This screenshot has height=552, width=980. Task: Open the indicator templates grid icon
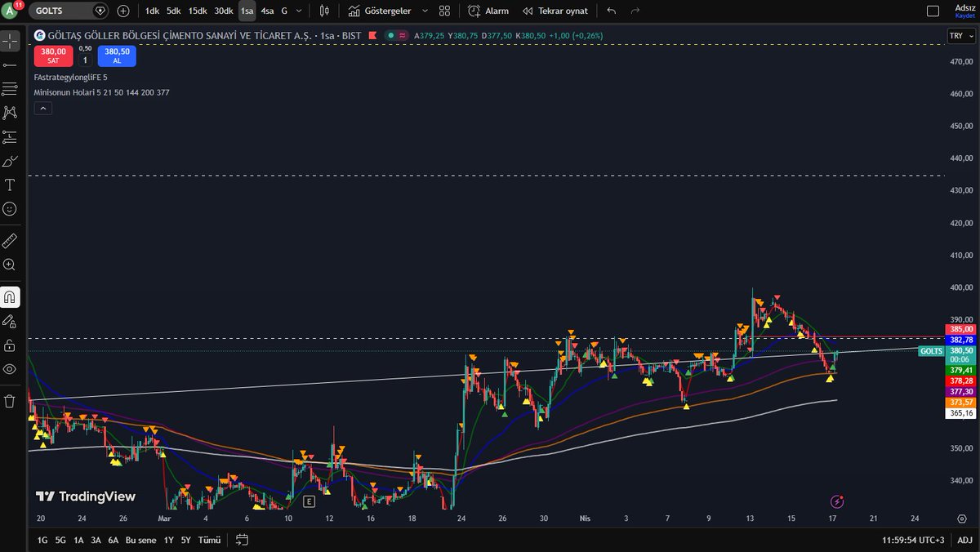444,11
